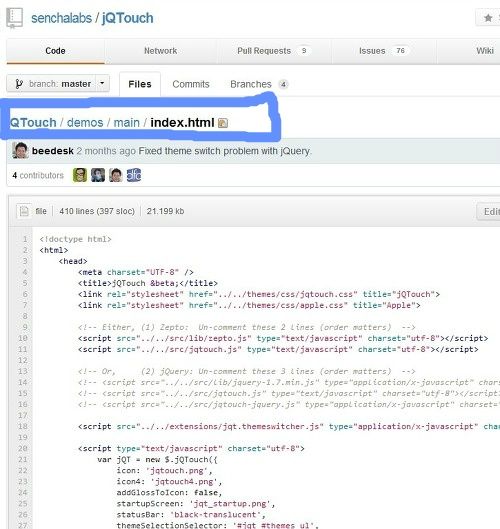Click the 'var jQT = new $.jQTouch' line

[x=157, y=460]
